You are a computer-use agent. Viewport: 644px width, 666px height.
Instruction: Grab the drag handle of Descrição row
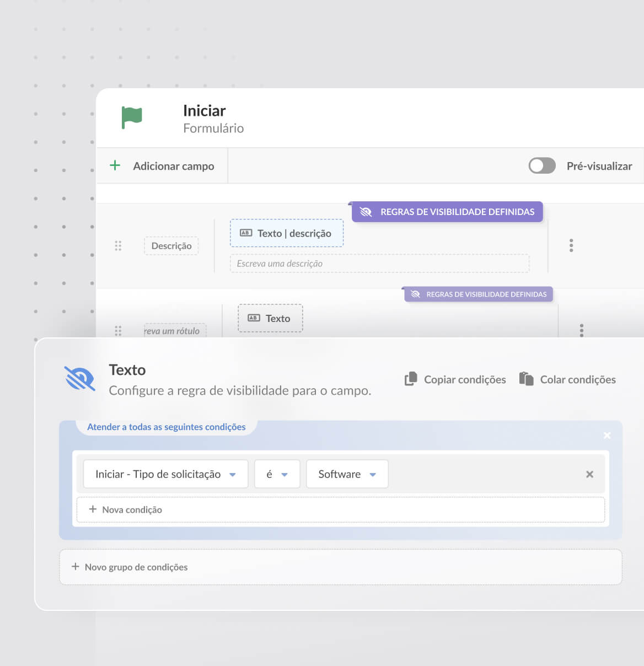[118, 246]
